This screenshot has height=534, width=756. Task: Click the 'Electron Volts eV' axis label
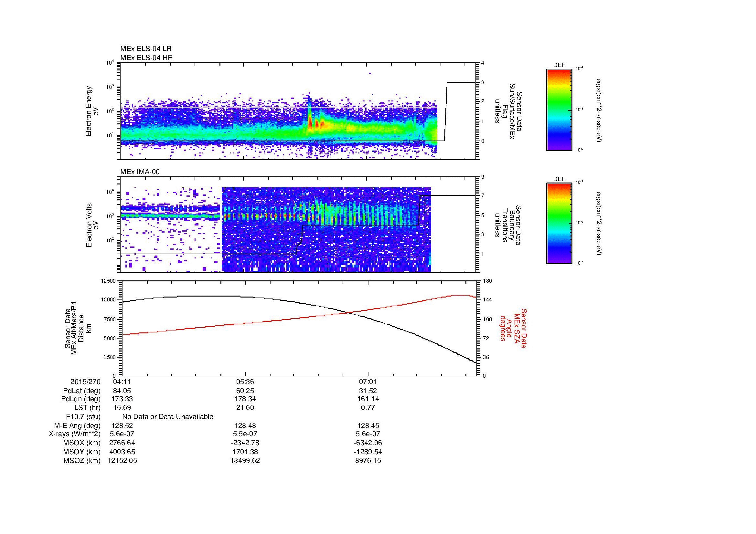point(92,225)
